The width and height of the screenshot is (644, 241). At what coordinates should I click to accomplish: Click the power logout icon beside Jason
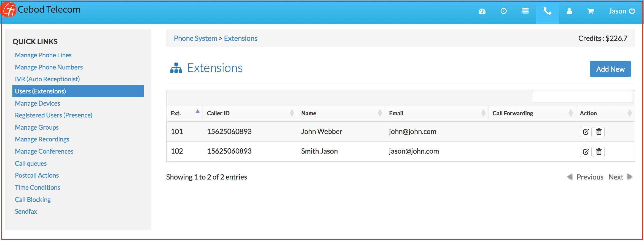632,11
